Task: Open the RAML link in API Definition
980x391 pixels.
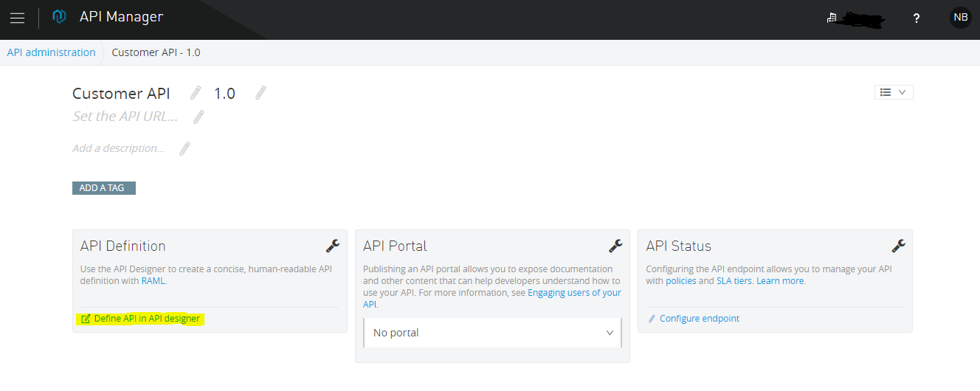Action: click(x=153, y=281)
